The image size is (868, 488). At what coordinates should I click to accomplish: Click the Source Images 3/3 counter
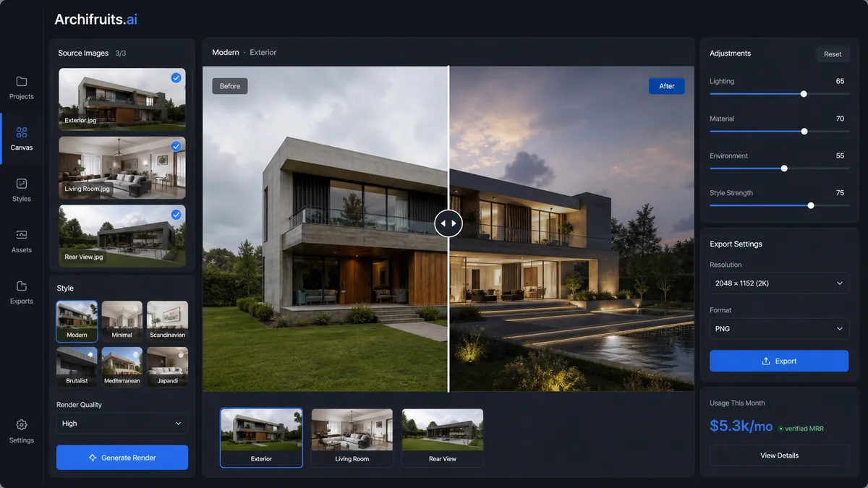click(121, 53)
